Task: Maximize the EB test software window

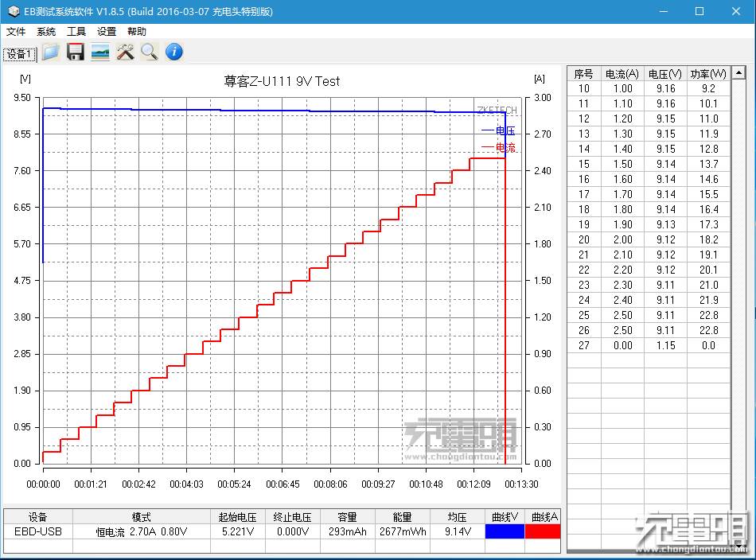Action: point(699,11)
